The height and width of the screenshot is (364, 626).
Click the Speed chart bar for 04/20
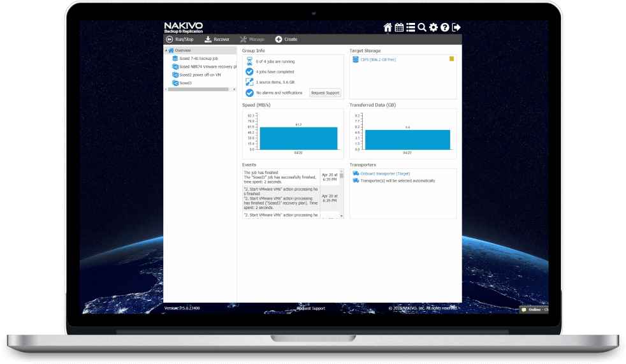click(x=298, y=138)
